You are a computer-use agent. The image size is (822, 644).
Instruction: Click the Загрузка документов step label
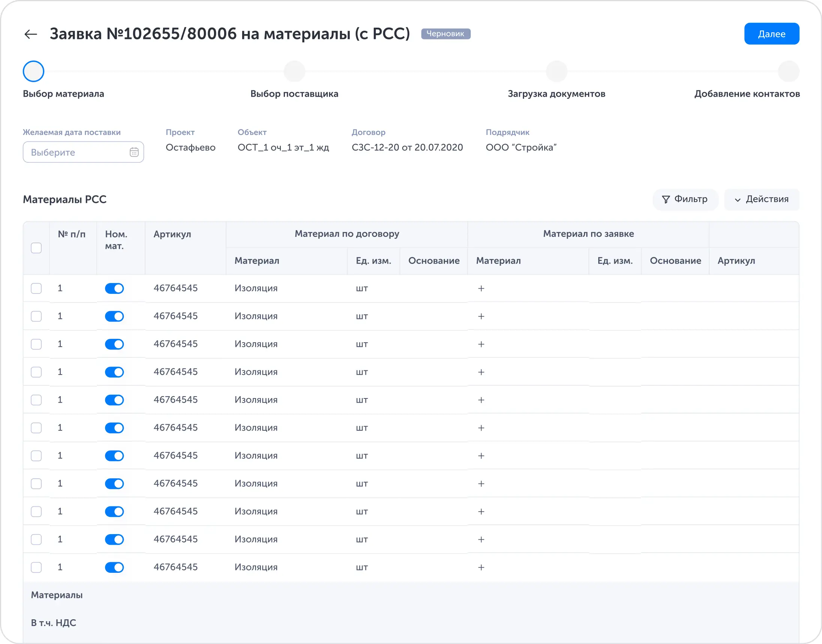(x=557, y=94)
